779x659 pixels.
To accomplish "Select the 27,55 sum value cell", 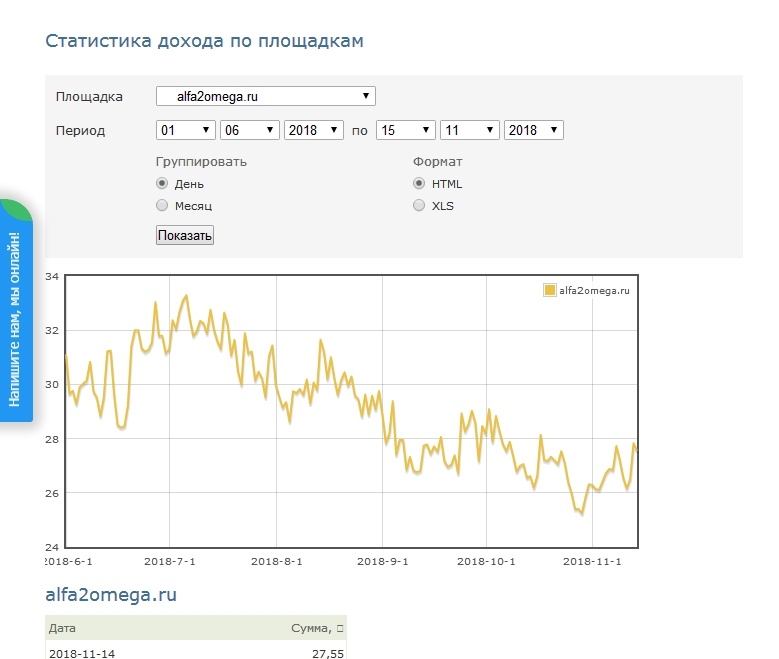I will (328, 654).
